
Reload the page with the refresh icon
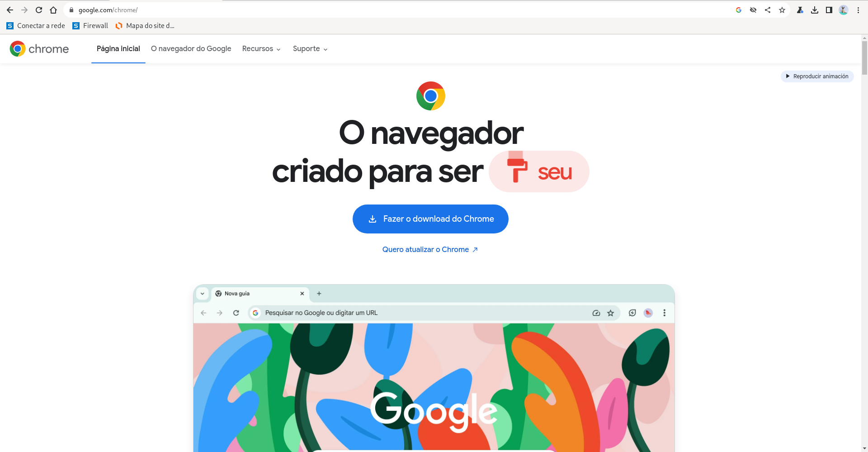pyautogui.click(x=39, y=10)
